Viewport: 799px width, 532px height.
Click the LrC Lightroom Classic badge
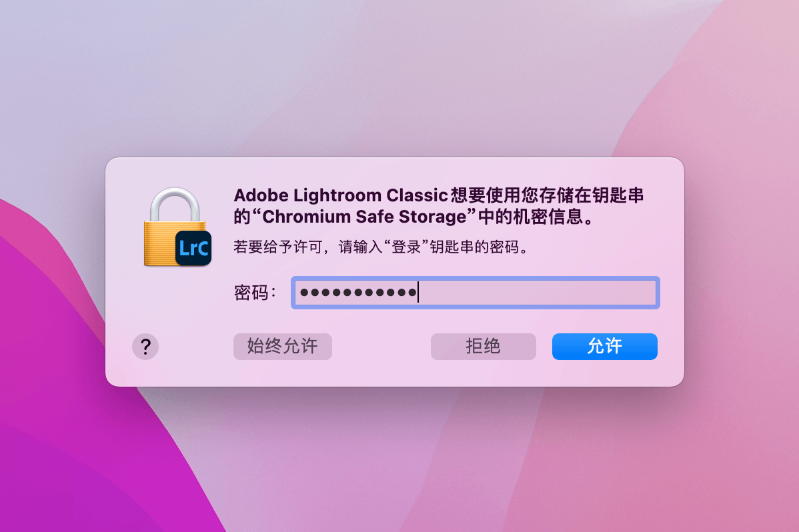pyautogui.click(x=193, y=249)
